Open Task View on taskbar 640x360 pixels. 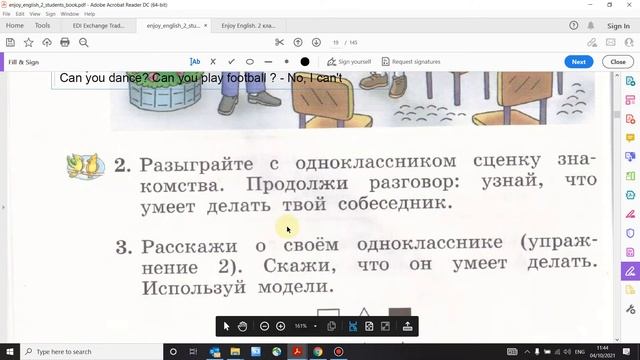193,351
